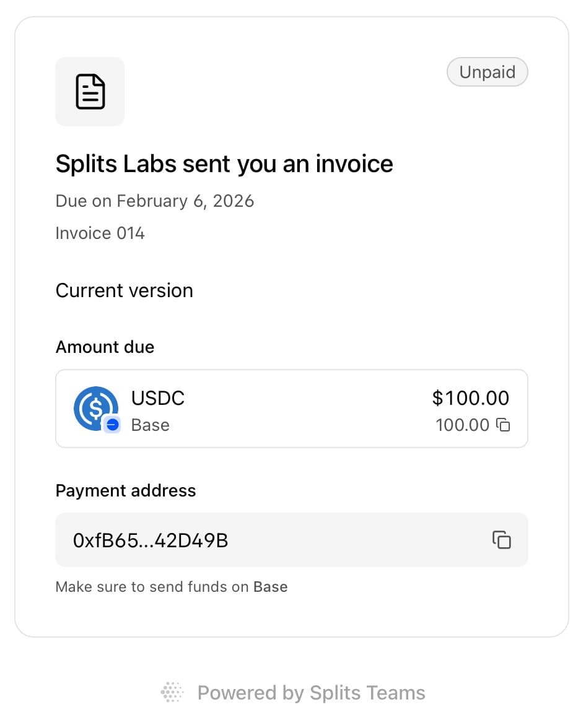
Task: Click the Base network label under USDC
Action: [150, 425]
